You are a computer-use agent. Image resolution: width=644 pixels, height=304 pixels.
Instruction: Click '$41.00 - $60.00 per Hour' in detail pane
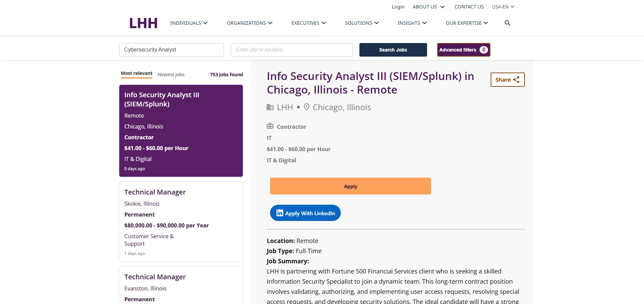[298, 149]
